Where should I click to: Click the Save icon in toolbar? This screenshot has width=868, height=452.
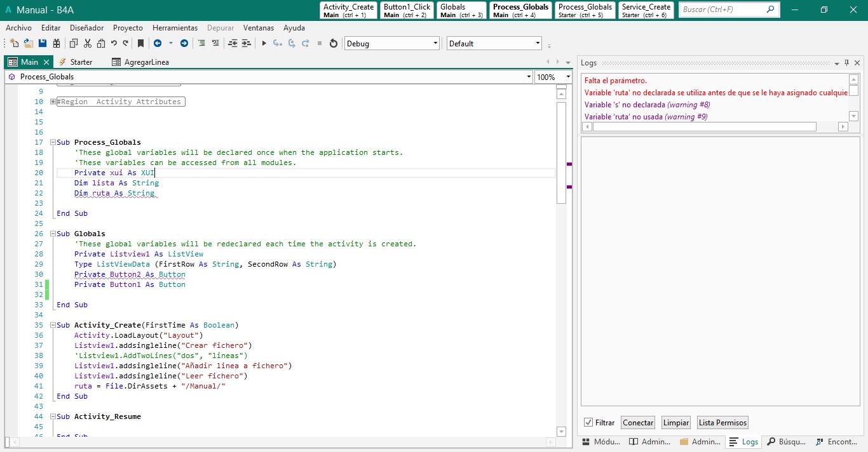coord(43,44)
